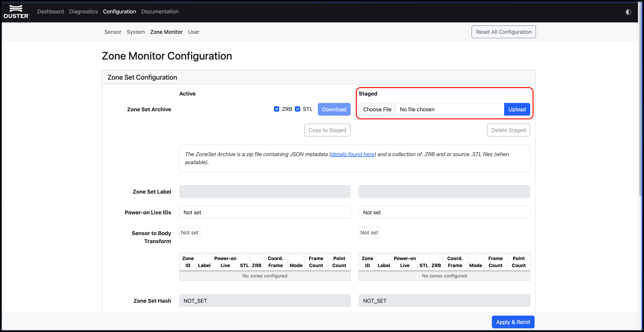Click Active table Zone ID header
Viewport: 644px width, 332px height.
coord(188,262)
